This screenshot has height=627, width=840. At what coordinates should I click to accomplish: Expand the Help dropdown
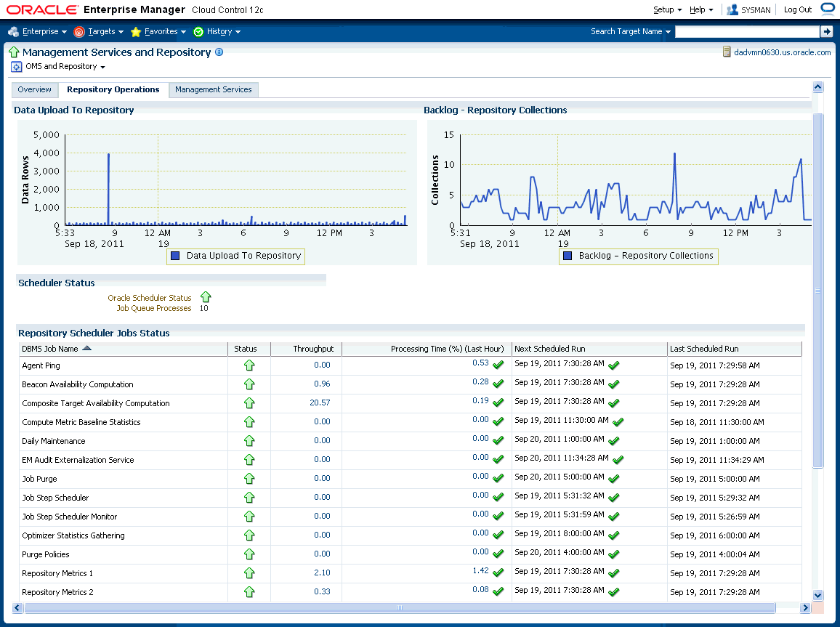pyautogui.click(x=701, y=9)
